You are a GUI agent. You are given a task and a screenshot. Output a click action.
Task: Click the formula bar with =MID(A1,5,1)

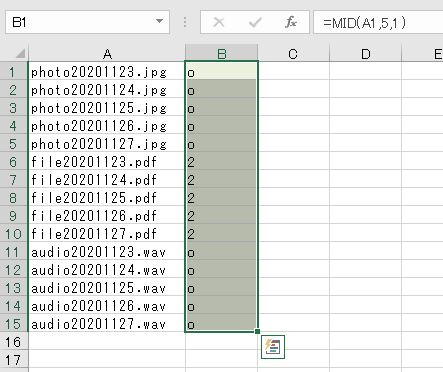tap(378, 22)
